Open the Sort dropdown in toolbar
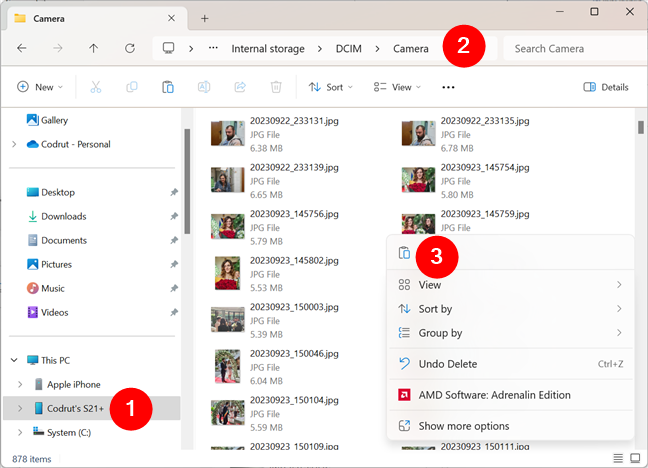Screen dimensions: 648x468 [331, 87]
